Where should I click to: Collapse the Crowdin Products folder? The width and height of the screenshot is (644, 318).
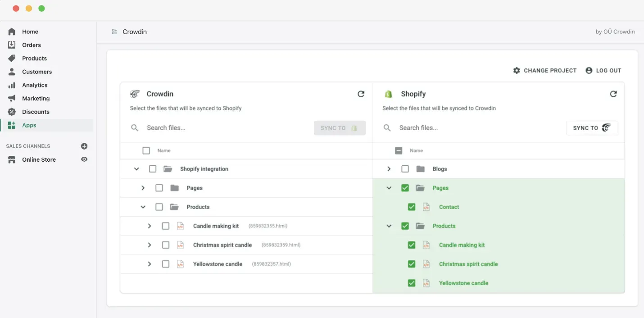(x=143, y=207)
